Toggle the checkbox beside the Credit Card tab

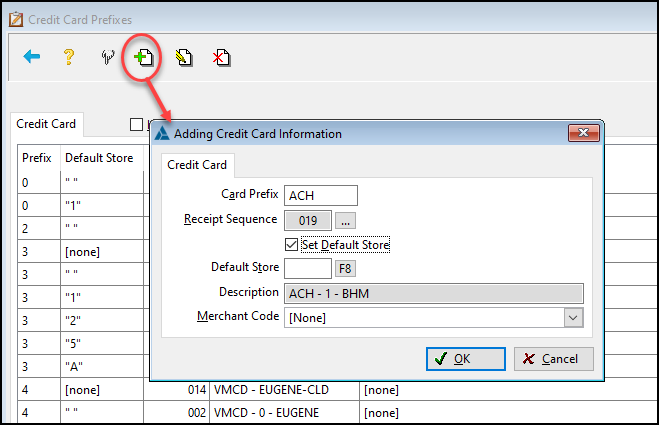tap(136, 124)
